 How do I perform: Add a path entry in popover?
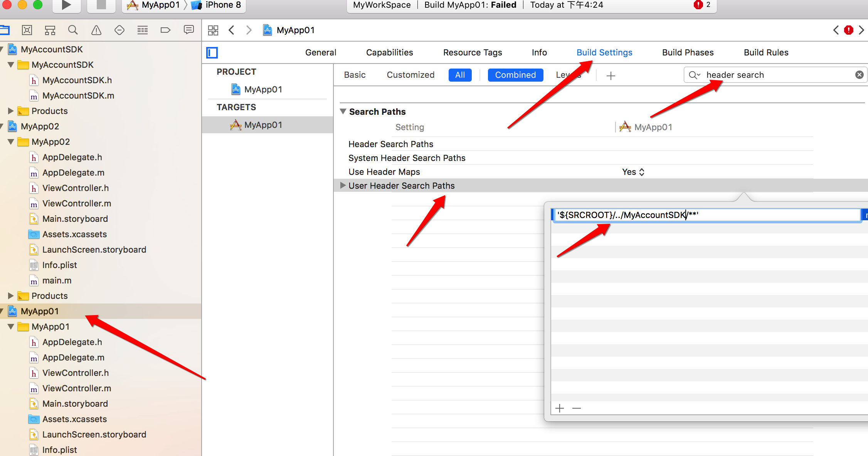[x=560, y=408]
